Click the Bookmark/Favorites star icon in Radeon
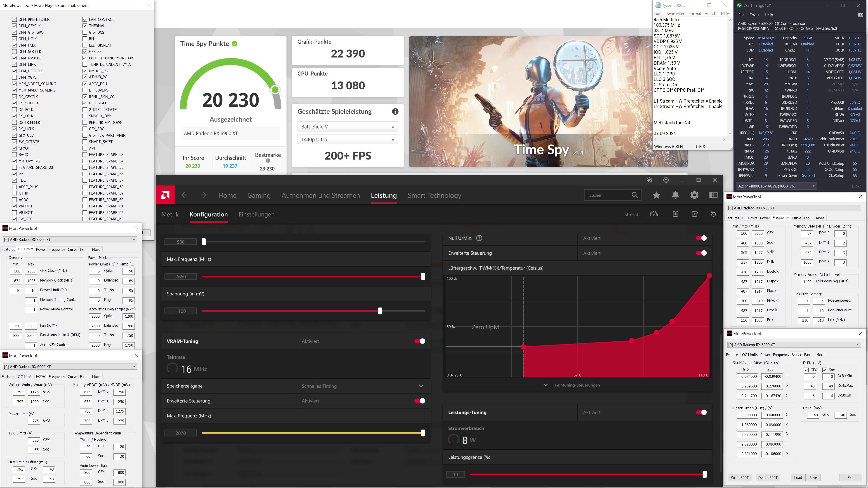This screenshot has height=488, width=868. 656,195
